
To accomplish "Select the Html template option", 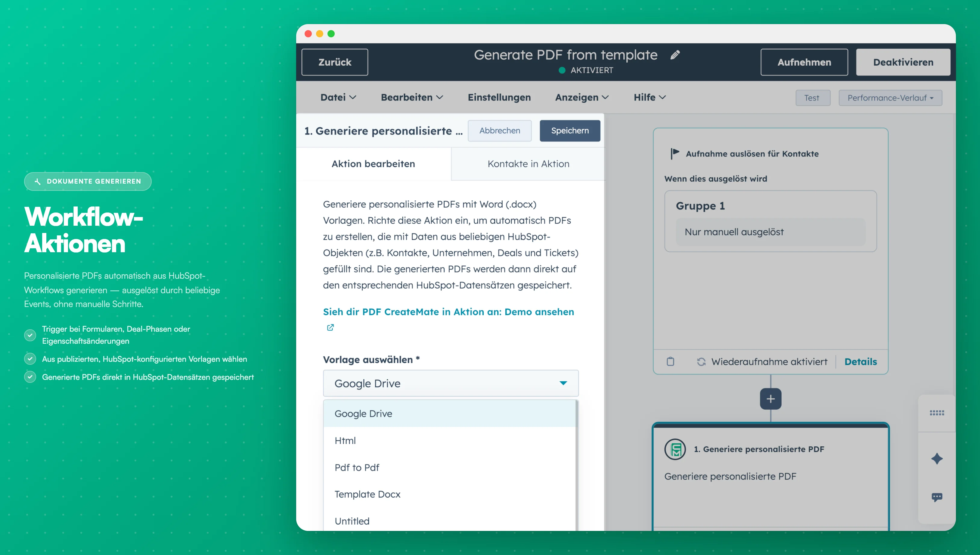I will pos(449,441).
